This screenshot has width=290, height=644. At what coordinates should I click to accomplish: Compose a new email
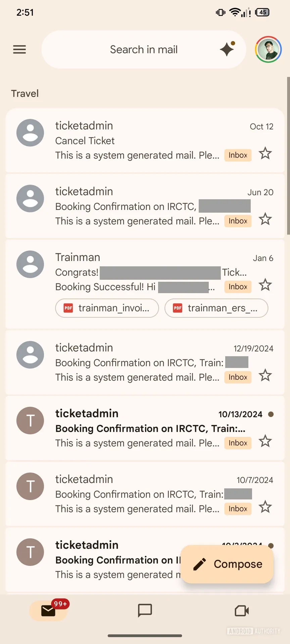[227, 564]
